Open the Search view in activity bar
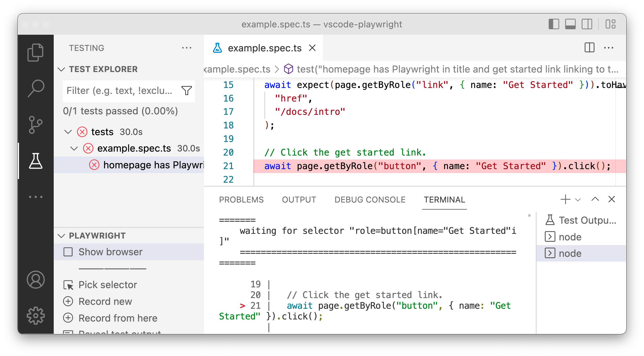The width and height of the screenshot is (644, 356). point(35,88)
